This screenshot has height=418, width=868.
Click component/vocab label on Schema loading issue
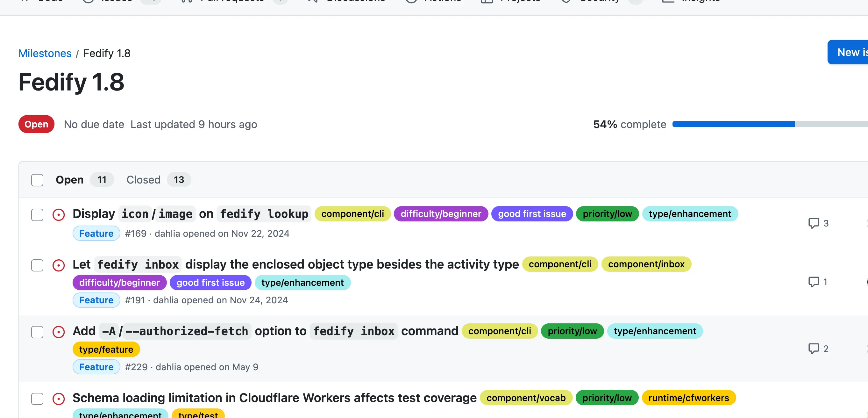coord(526,398)
